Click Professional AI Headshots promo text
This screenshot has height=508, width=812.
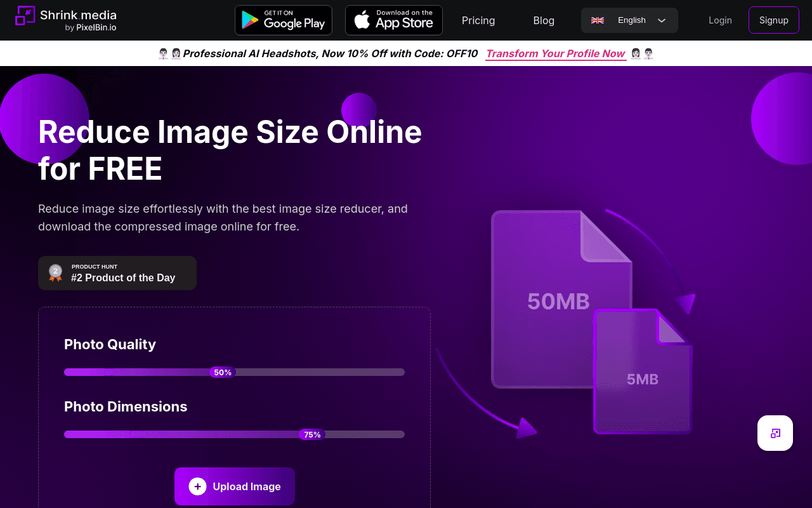point(330,53)
